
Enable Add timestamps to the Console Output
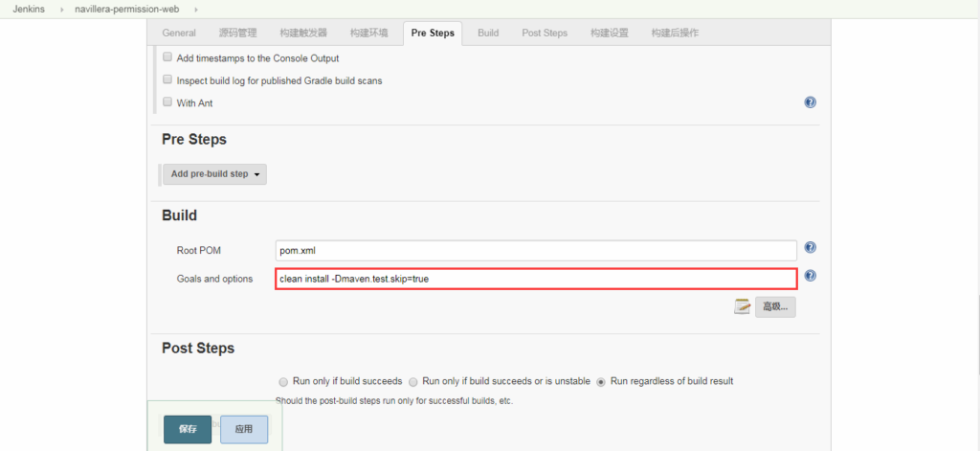pyautogui.click(x=167, y=58)
